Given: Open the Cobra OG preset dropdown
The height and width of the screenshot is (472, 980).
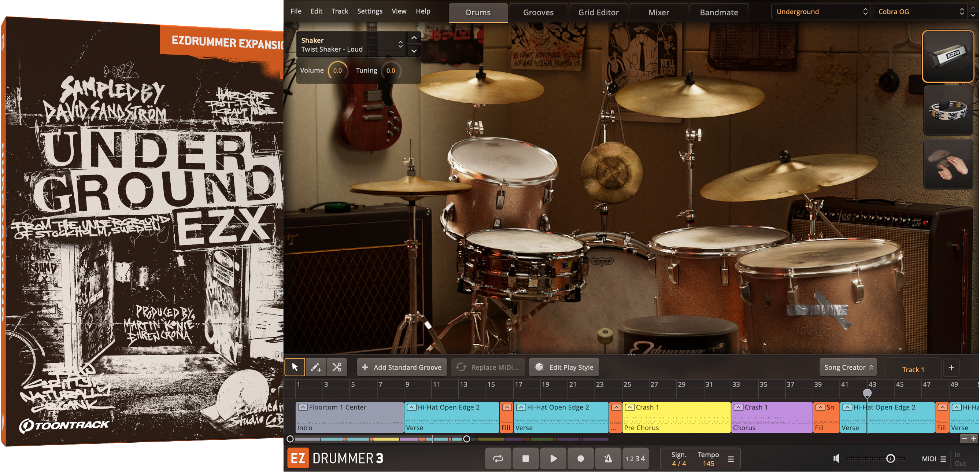Looking at the screenshot, I should coord(920,12).
